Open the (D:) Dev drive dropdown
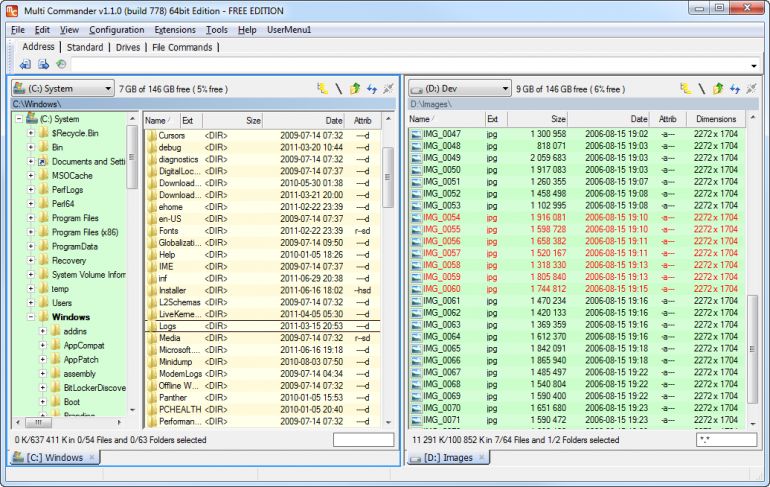The image size is (770, 487). pos(504,89)
